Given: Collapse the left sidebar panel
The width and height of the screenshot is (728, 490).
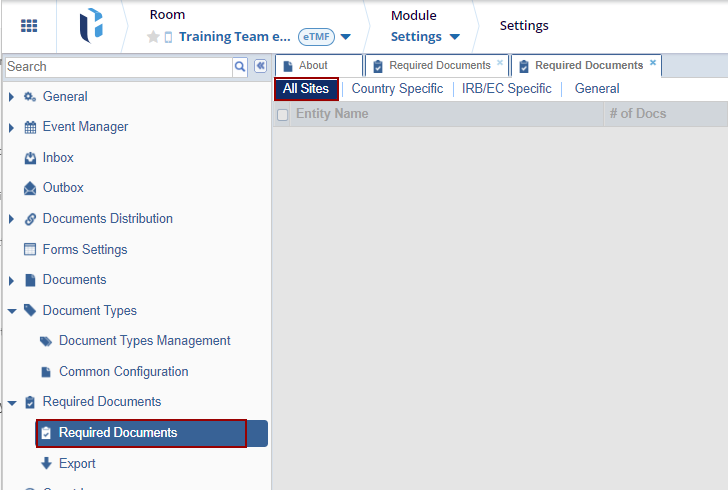Looking at the screenshot, I should click(x=261, y=66).
